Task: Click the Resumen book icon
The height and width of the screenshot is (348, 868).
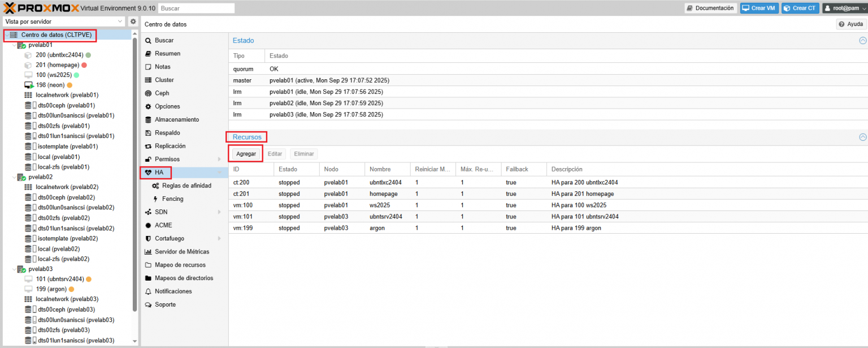Action: [x=148, y=54]
